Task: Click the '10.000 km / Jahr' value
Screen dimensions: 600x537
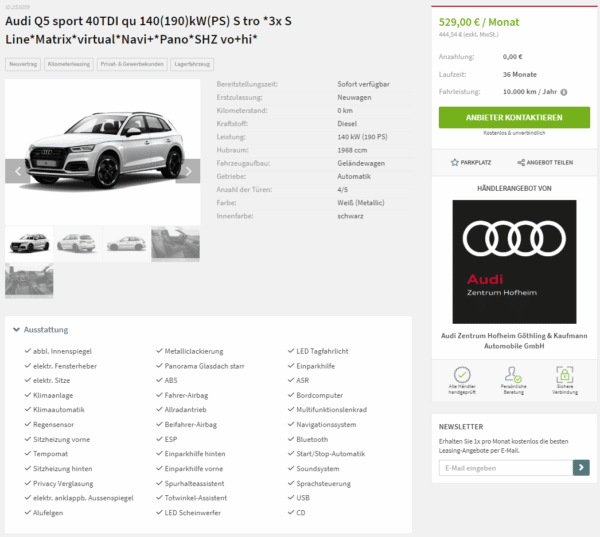Action: click(x=530, y=92)
